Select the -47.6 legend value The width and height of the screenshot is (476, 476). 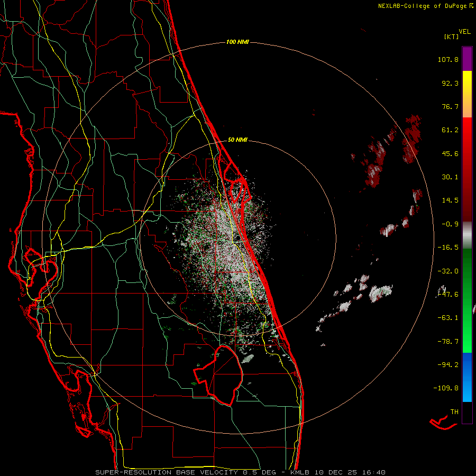pos(448,295)
